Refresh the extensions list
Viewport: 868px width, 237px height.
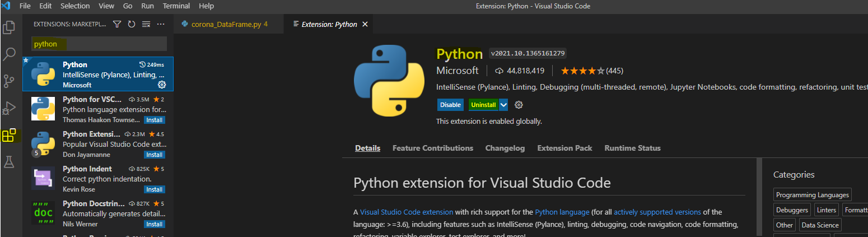(x=132, y=24)
